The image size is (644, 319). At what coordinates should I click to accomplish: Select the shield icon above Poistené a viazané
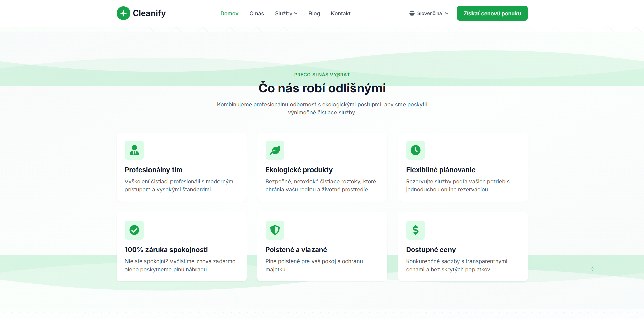coord(275,230)
